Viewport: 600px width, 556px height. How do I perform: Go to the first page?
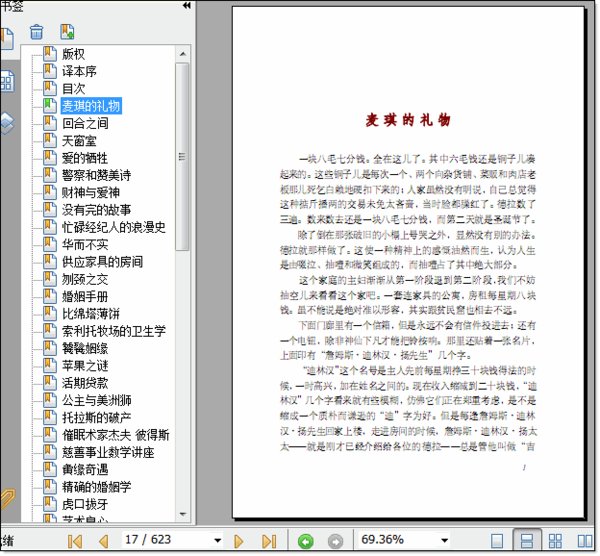74,541
